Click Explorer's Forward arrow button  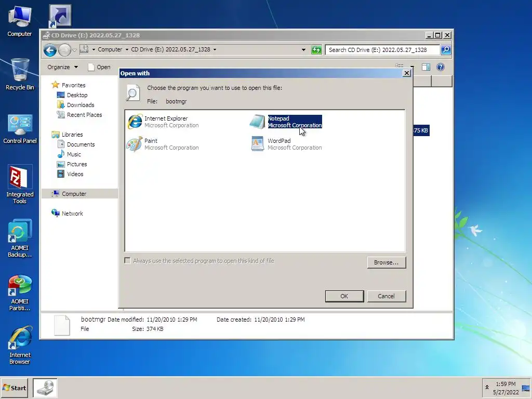click(64, 50)
